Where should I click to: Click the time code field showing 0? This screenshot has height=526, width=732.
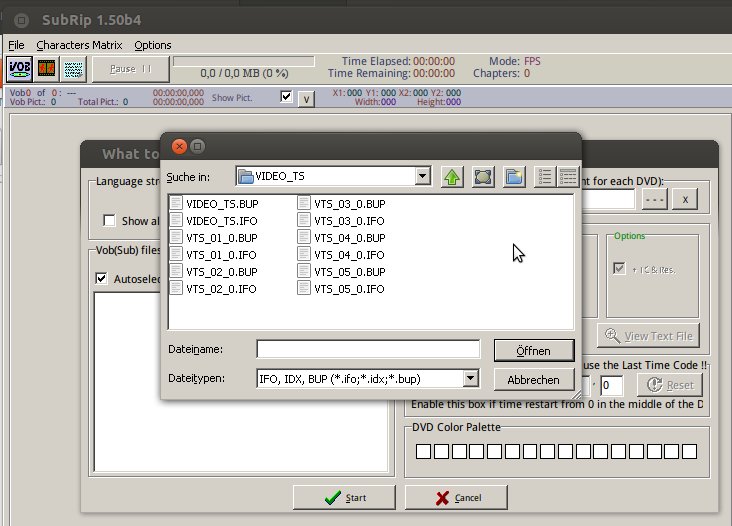tap(611, 385)
